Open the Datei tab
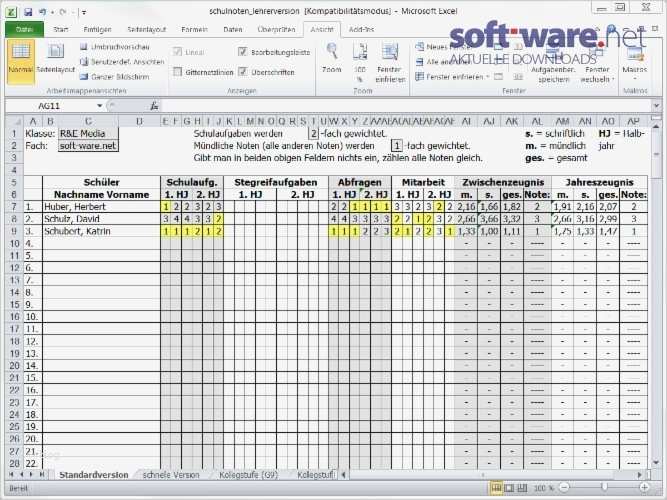 [24, 29]
